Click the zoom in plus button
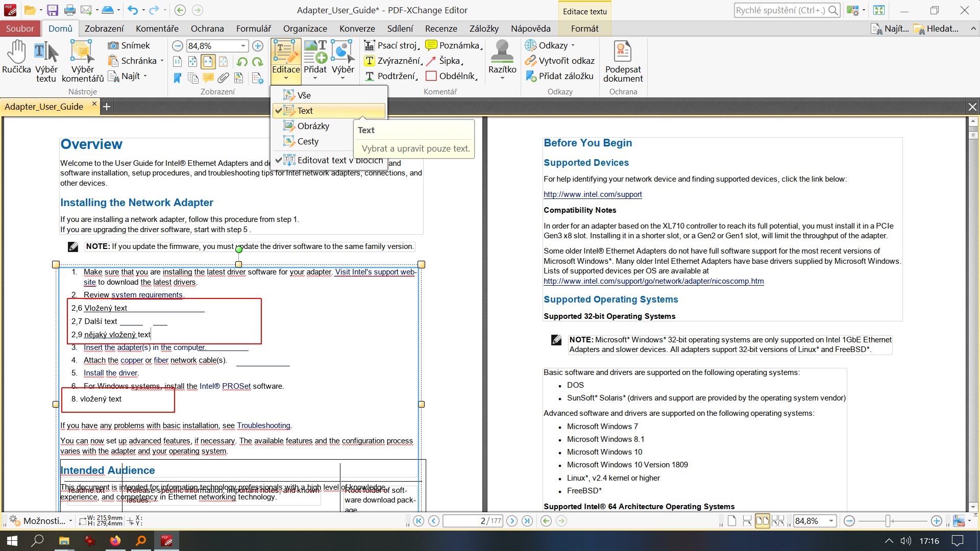 click(x=258, y=46)
